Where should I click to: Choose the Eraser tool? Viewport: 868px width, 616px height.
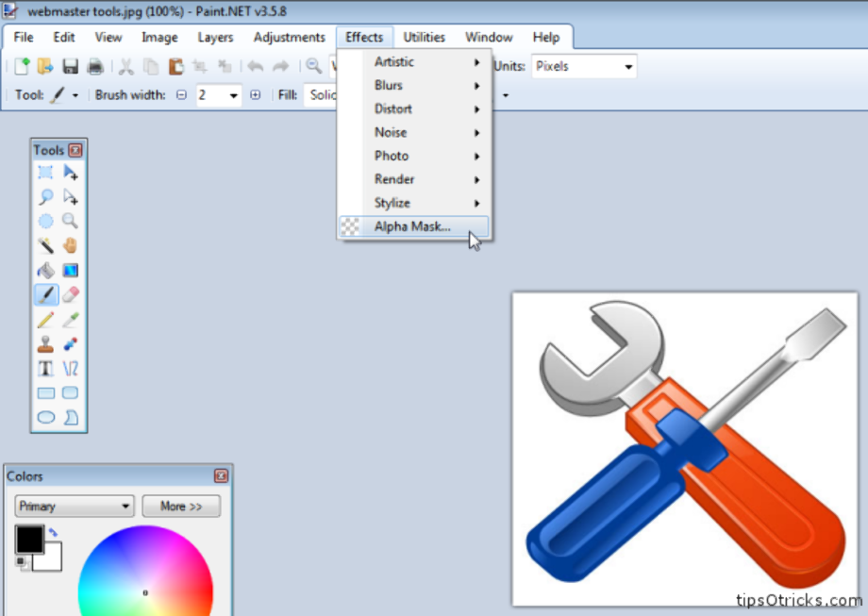[x=70, y=294]
